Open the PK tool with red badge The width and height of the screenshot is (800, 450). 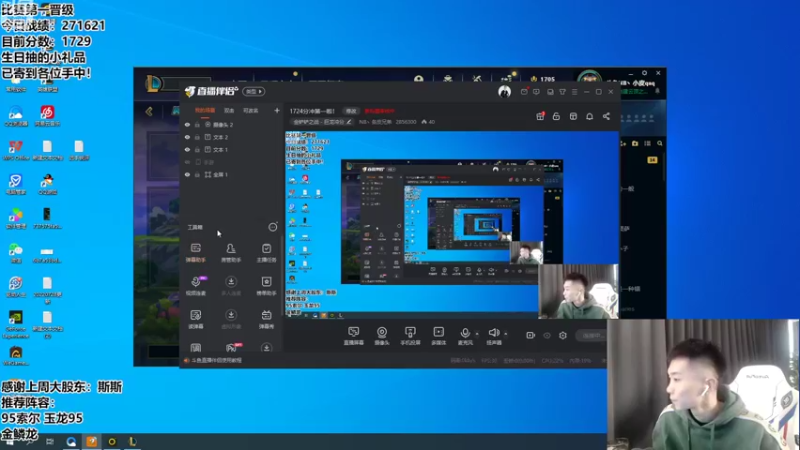[232, 348]
